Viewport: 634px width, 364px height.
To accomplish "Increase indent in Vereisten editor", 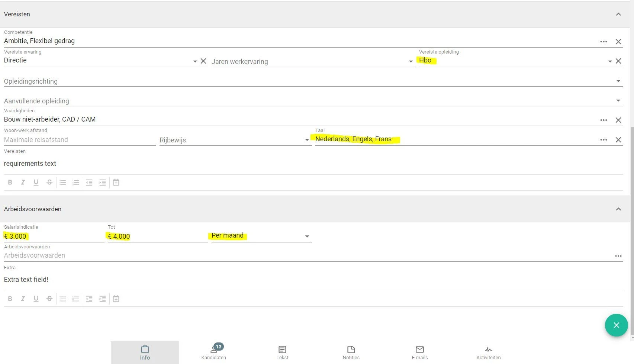I will pos(102,182).
